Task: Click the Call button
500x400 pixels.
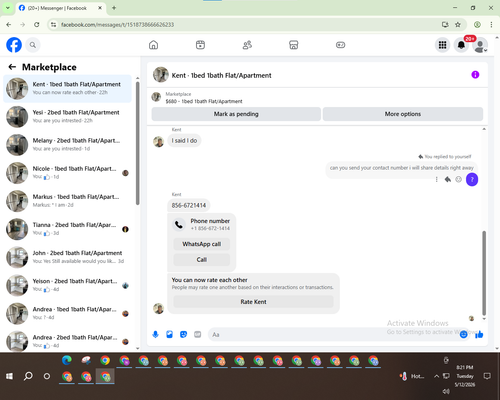Action: (x=202, y=259)
